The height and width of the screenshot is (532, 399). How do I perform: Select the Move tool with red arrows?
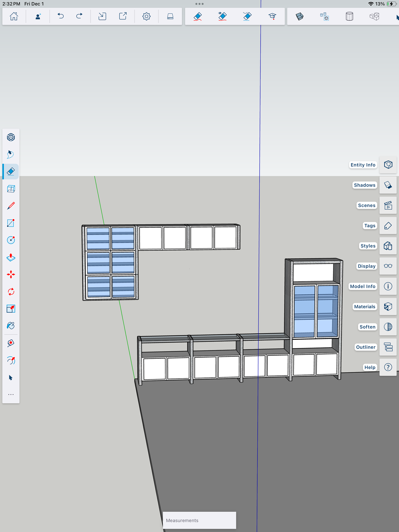click(x=11, y=274)
